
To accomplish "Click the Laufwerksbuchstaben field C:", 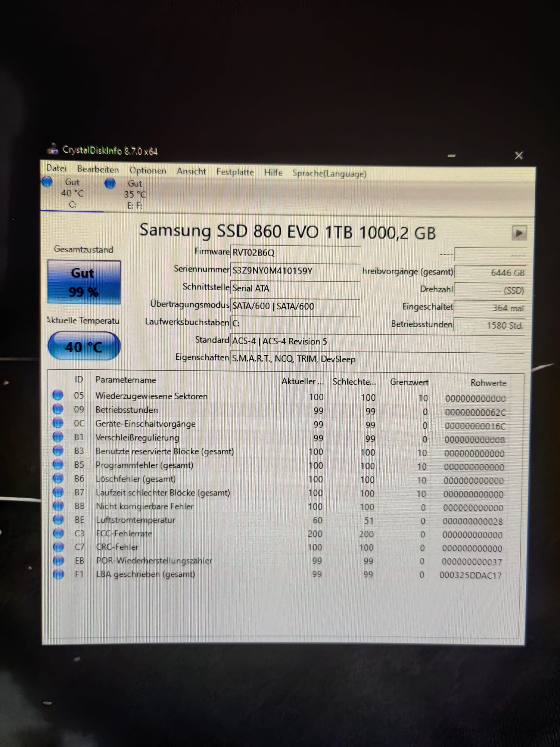I will 295,323.
